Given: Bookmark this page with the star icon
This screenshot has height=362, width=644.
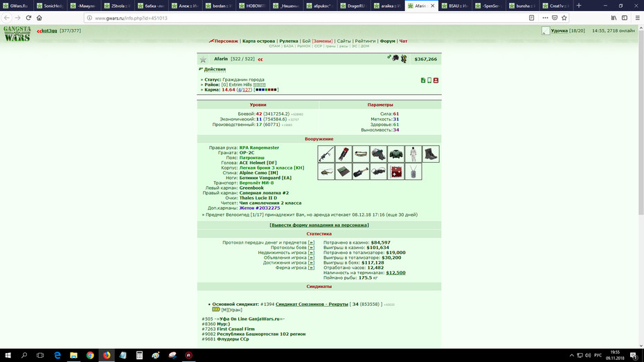Looking at the screenshot, I should (x=564, y=17).
